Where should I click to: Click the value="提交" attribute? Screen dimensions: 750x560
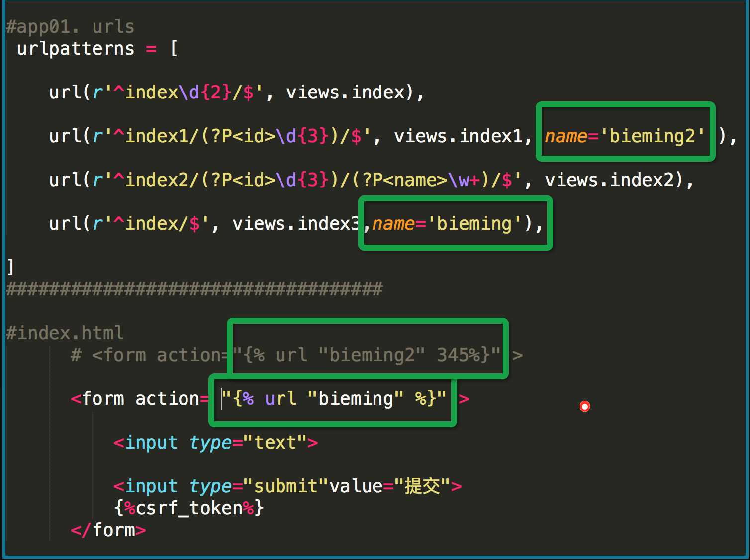pyautogui.click(x=390, y=486)
